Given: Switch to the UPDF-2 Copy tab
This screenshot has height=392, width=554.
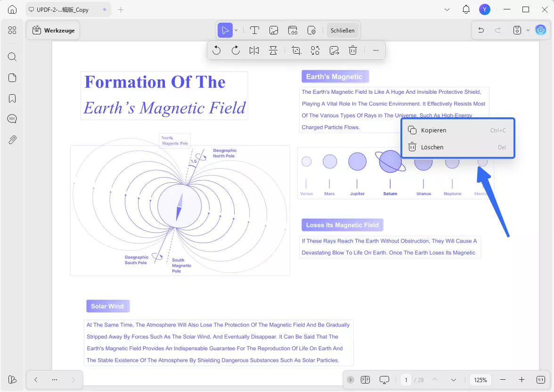Looking at the screenshot, I should (68, 9).
